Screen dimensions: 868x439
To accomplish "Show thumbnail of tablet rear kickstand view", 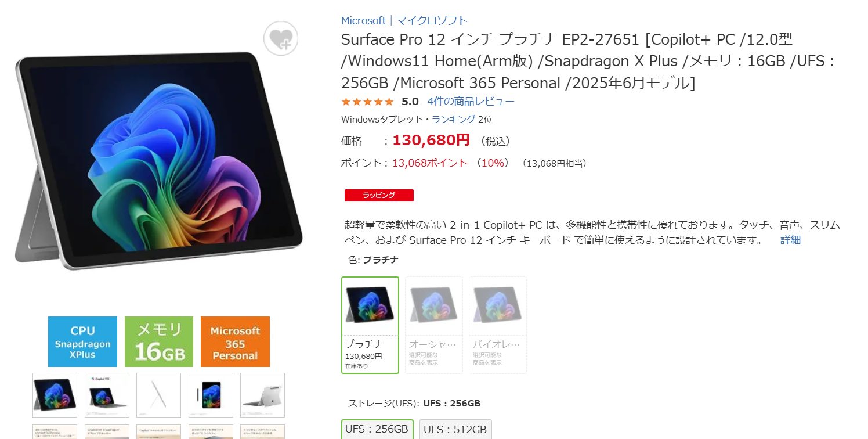I will pos(262,395).
